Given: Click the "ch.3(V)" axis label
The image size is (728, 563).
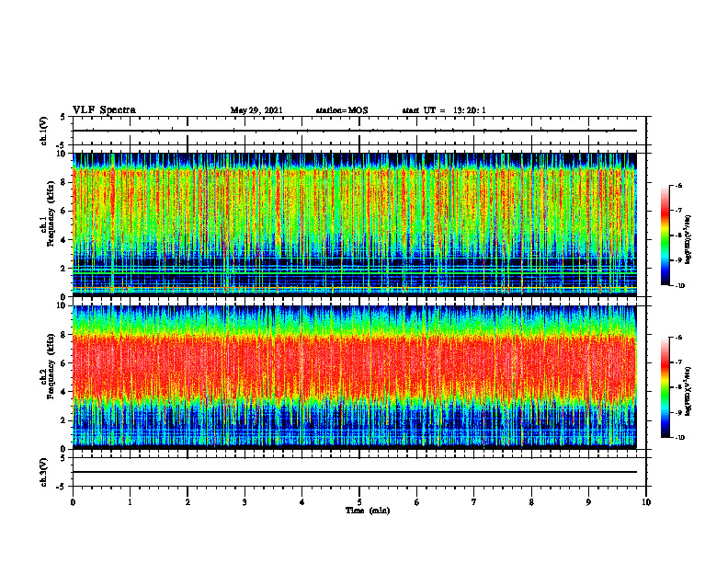Looking at the screenshot, I should (x=44, y=472).
